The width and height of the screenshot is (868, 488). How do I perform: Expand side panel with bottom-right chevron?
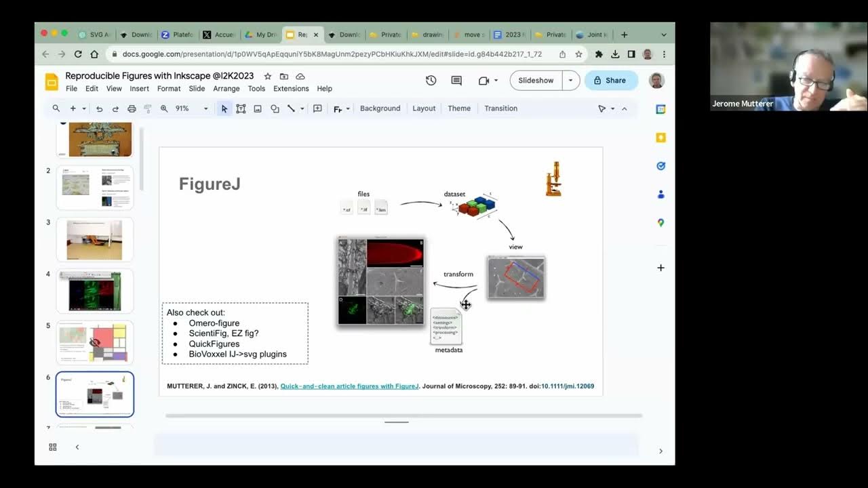[x=660, y=451]
